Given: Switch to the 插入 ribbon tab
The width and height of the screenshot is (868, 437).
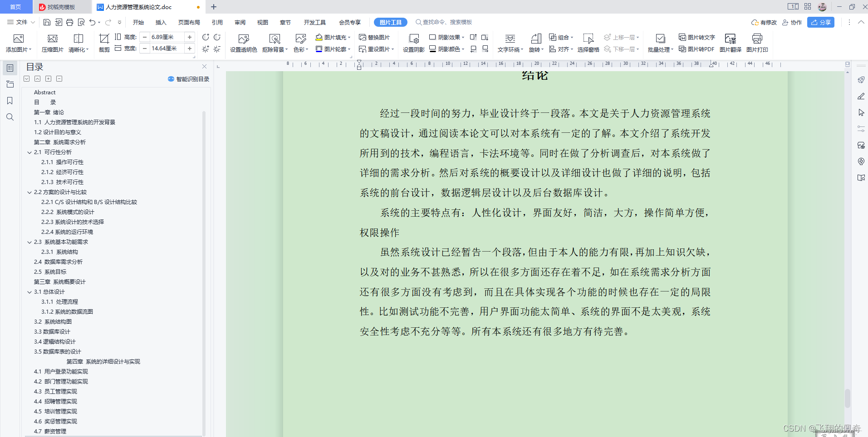Looking at the screenshot, I should 161,22.
